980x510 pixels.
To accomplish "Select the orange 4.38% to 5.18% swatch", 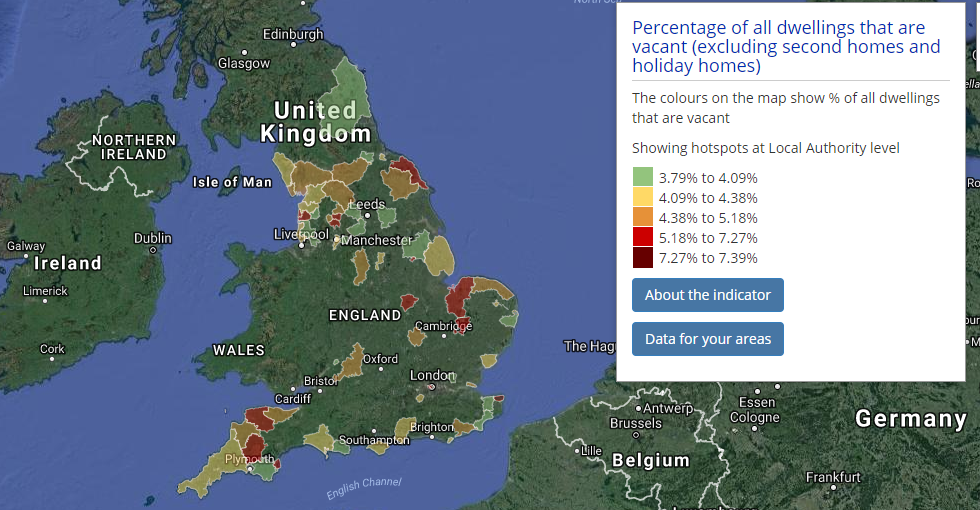I will [642, 217].
